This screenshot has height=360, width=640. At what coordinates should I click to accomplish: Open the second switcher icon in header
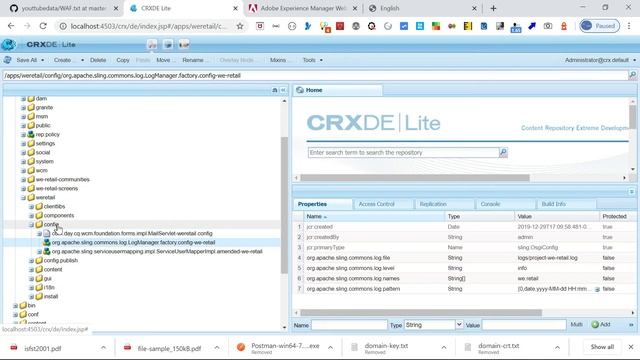pos(168,44)
